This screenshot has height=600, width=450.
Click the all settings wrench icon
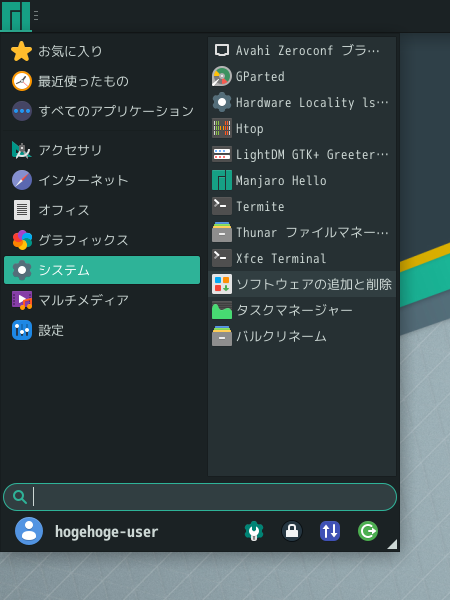point(254,531)
